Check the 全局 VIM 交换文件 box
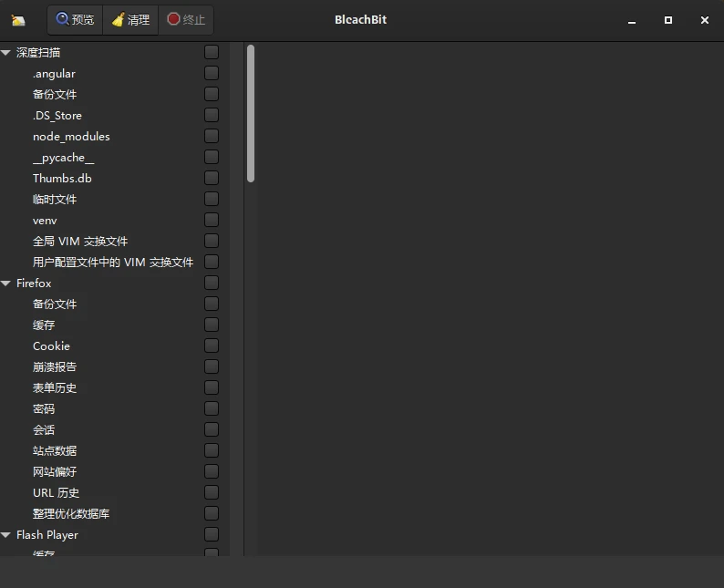Viewport: 724px width, 588px height. pyautogui.click(x=212, y=241)
